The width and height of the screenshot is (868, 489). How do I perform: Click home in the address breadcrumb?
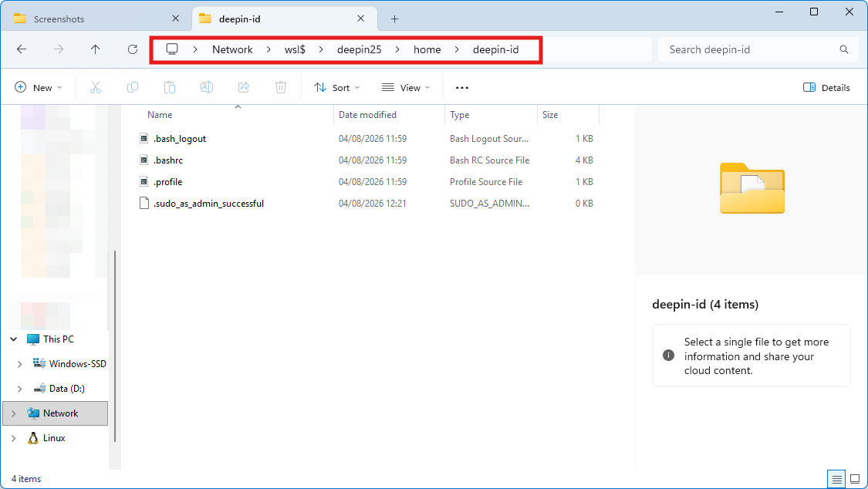[x=427, y=49]
